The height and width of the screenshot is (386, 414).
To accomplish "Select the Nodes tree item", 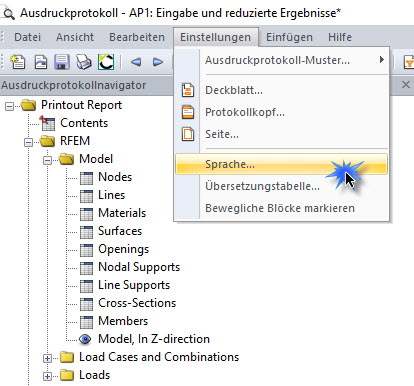I will pyautogui.click(x=115, y=177).
